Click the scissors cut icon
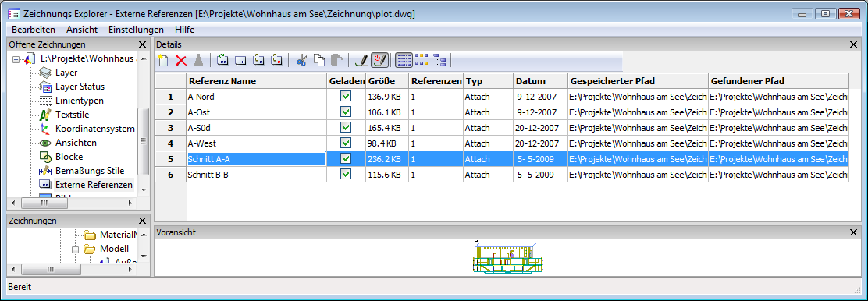Image resolution: width=868 pixels, height=301 pixels. [x=301, y=60]
